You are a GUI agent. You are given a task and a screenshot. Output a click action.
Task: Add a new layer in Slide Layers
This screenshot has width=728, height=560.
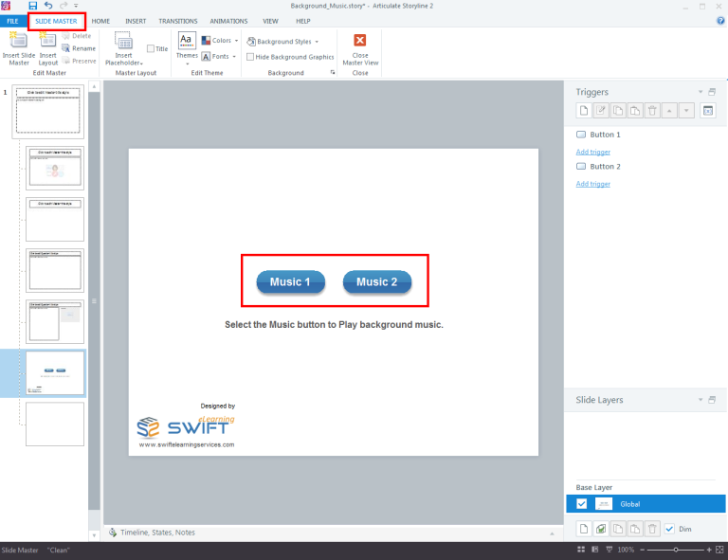click(x=583, y=528)
